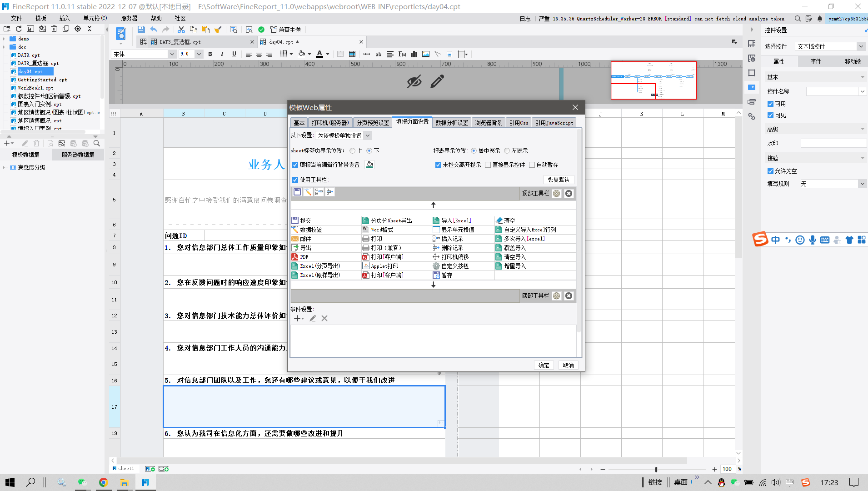The height and width of the screenshot is (491, 868).
Task: Open settings gear for 顶部工具栏
Action: point(557,194)
